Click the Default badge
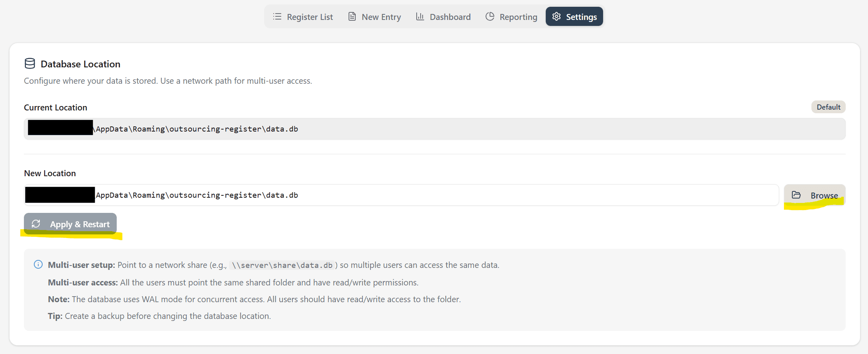Viewport: 868px width, 354px height. (x=829, y=107)
